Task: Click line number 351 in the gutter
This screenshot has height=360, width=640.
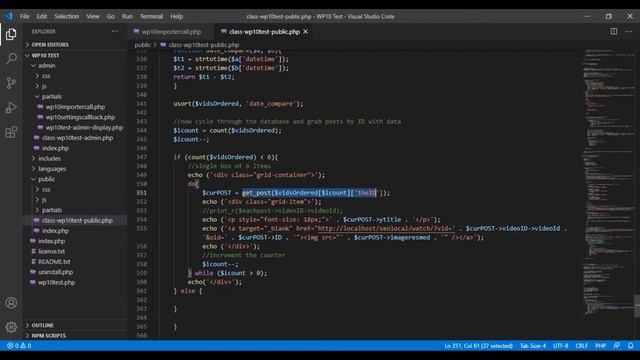Action: point(141,193)
